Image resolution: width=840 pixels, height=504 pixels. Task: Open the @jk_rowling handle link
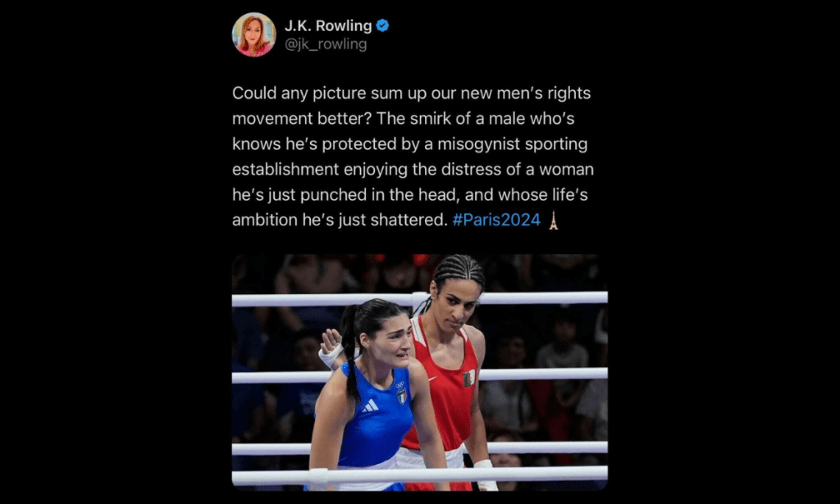point(326,44)
